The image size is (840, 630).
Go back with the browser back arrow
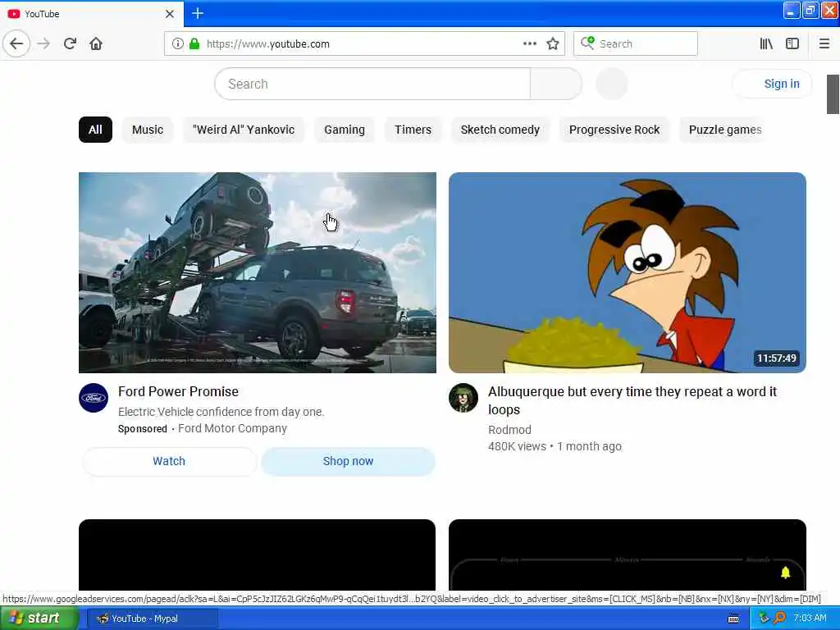coord(16,43)
